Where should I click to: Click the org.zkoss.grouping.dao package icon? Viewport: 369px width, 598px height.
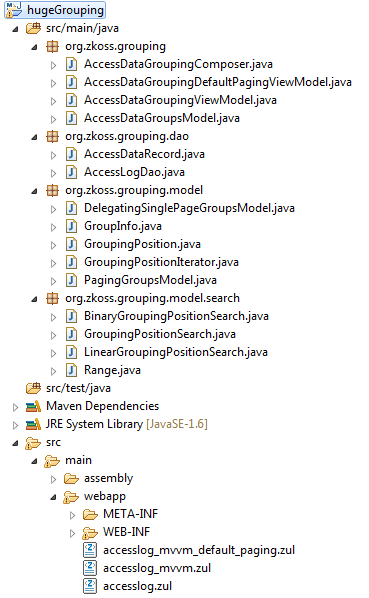click(53, 136)
